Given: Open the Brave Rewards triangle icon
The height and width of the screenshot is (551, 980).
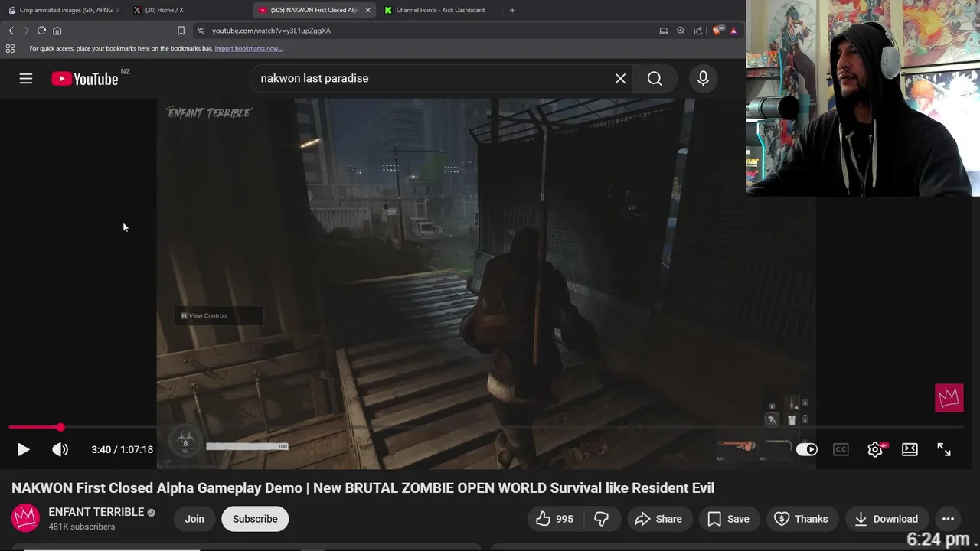Looking at the screenshot, I should coord(733,31).
